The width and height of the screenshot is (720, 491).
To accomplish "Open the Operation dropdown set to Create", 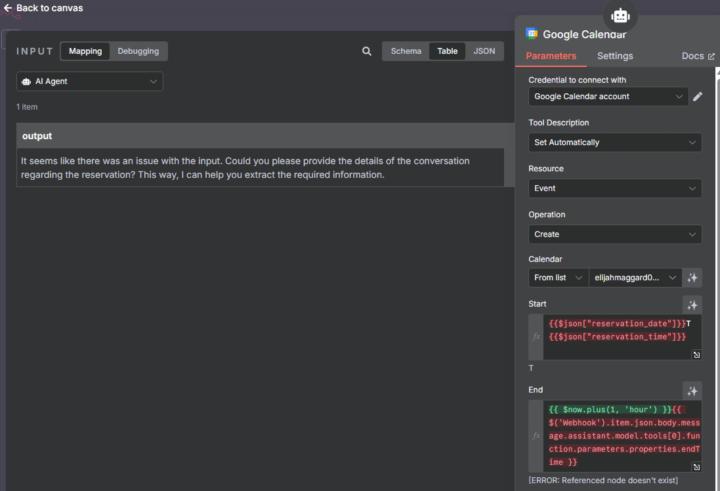I will coord(614,234).
